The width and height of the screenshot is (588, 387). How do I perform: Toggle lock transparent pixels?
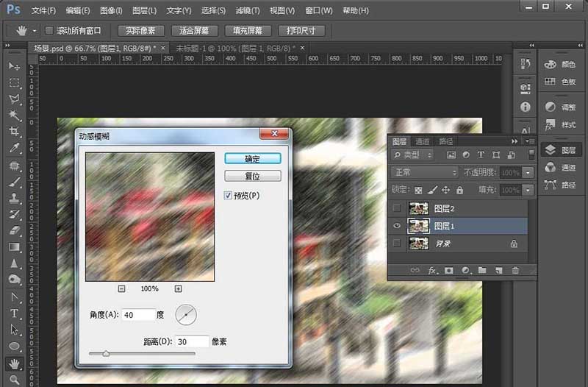click(x=418, y=191)
